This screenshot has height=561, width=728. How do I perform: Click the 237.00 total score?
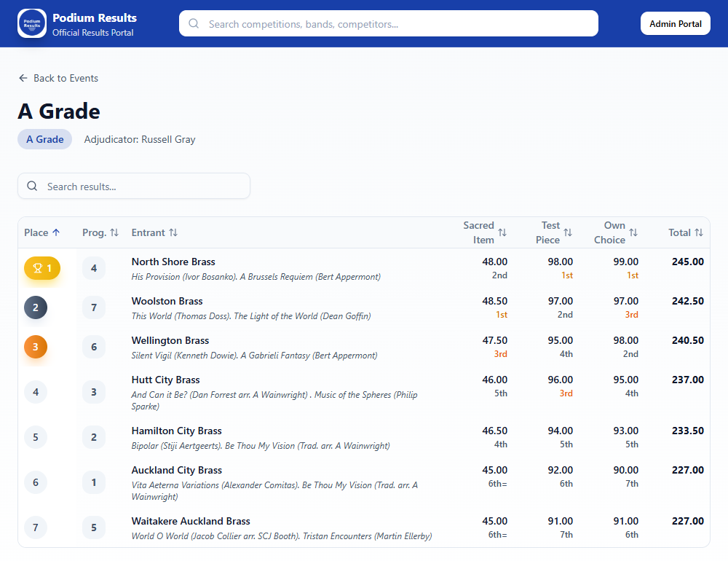click(688, 380)
